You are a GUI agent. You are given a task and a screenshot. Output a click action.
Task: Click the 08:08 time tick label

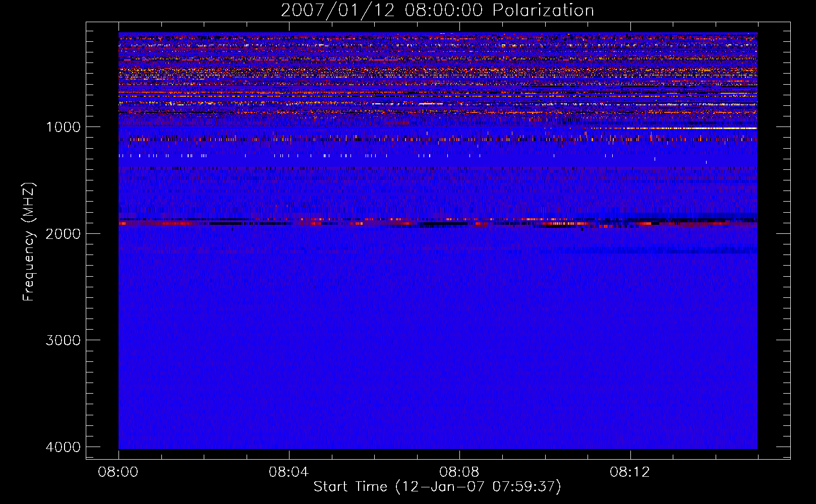(459, 472)
